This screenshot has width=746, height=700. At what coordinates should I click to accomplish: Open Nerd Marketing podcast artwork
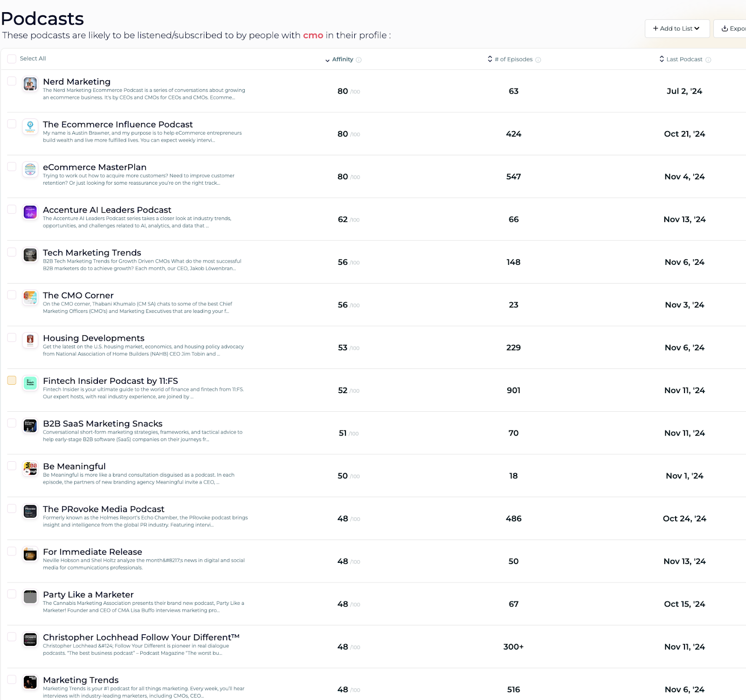point(30,84)
